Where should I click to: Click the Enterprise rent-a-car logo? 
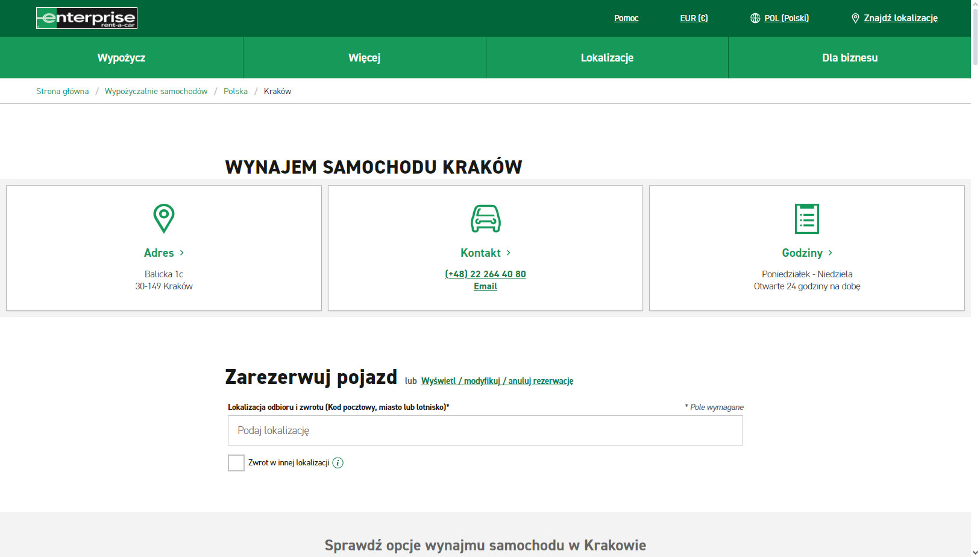(87, 18)
